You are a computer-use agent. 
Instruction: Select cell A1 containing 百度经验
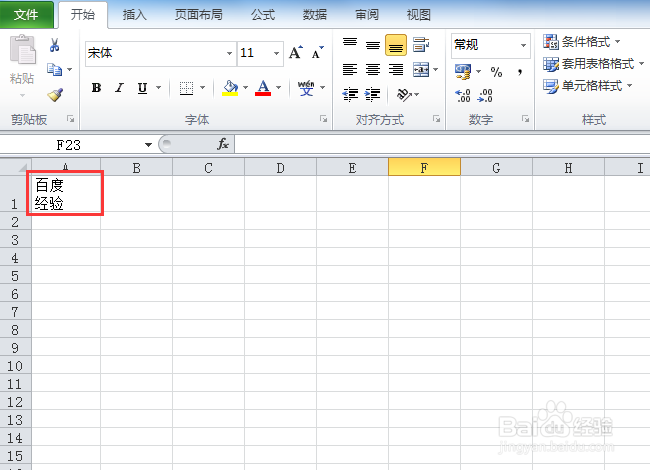point(65,194)
